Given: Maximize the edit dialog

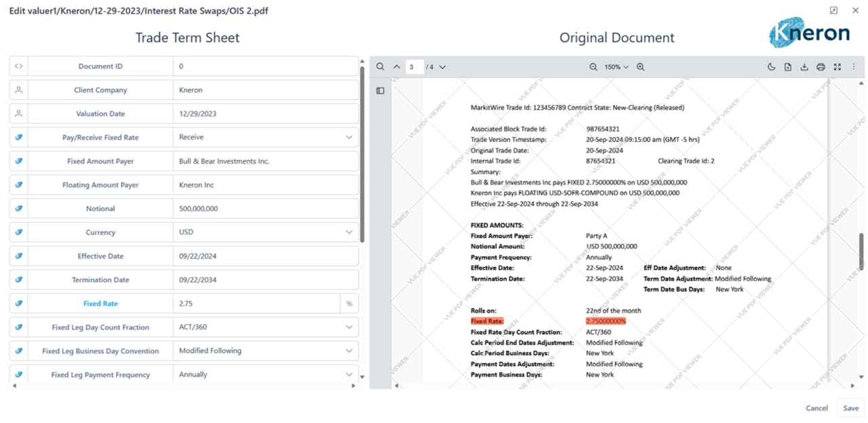Looking at the screenshot, I should click(x=834, y=10).
